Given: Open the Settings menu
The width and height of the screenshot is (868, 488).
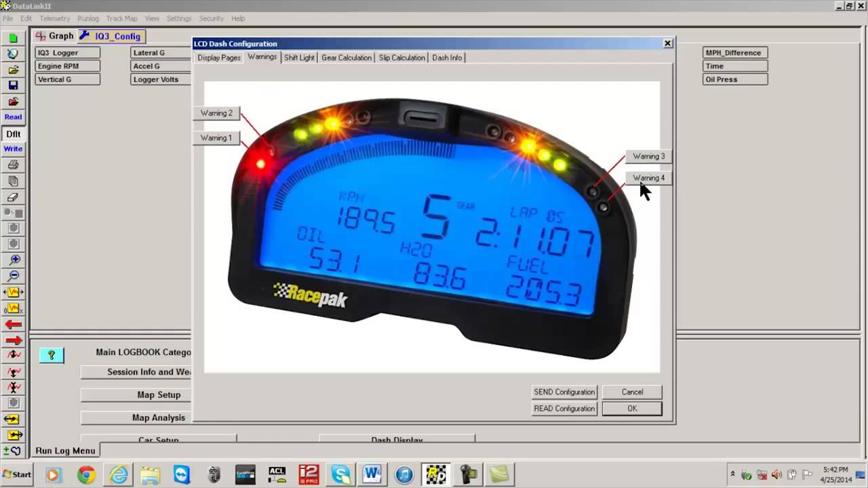Looking at the screenshot, I should pos(179,18).
